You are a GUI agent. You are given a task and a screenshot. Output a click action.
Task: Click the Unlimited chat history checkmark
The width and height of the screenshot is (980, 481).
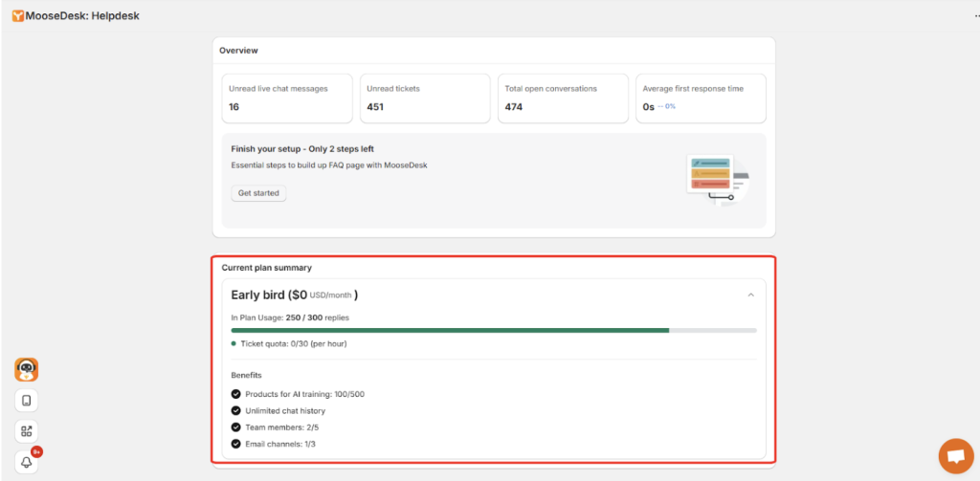tap(236, 411)
